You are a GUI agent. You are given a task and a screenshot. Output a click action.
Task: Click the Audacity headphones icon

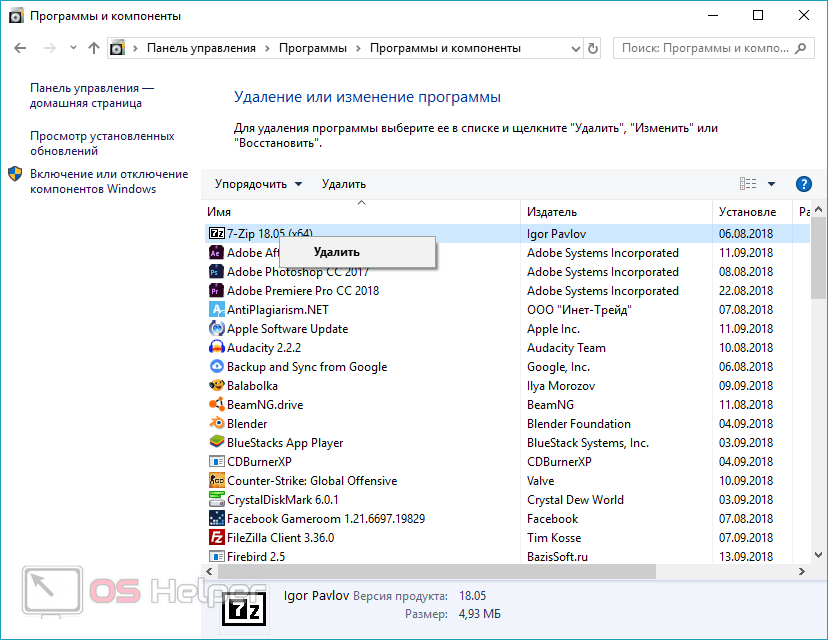point(217,347)
